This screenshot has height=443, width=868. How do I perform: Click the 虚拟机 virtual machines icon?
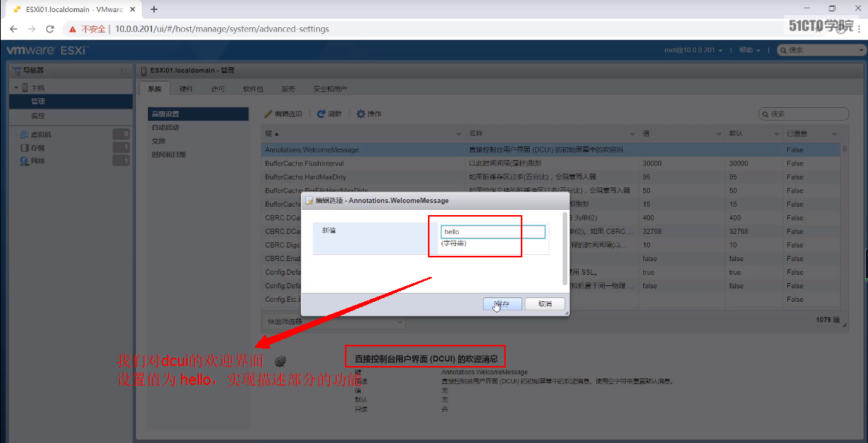[x=24, y=134]
